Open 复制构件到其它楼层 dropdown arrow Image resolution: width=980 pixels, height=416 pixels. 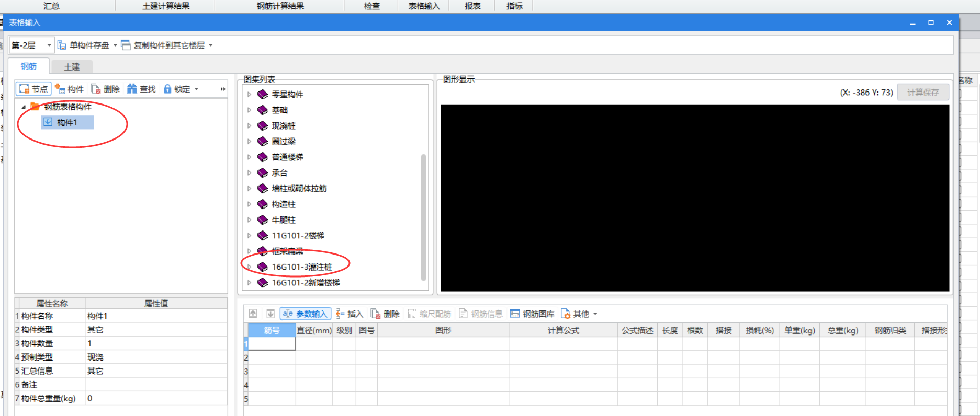211,45
